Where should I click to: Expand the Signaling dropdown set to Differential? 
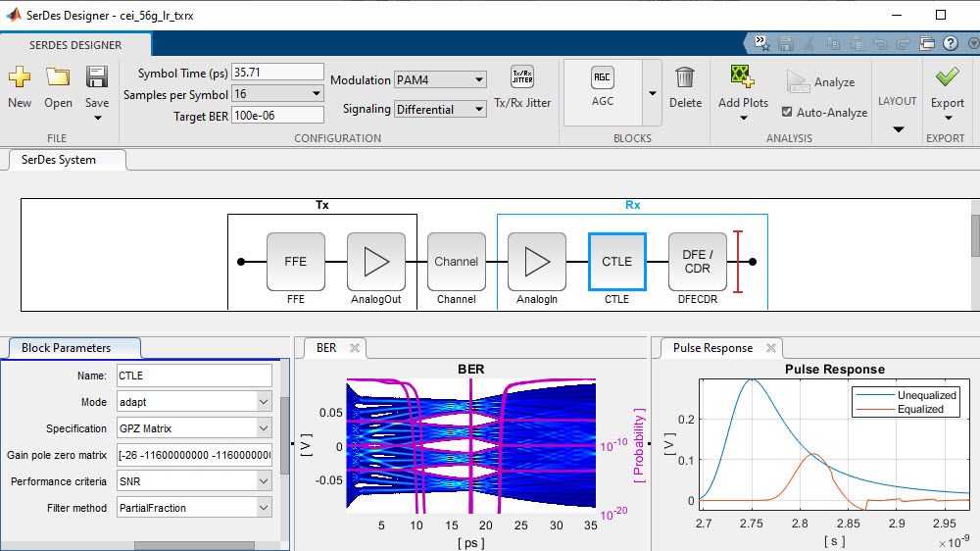439,110
